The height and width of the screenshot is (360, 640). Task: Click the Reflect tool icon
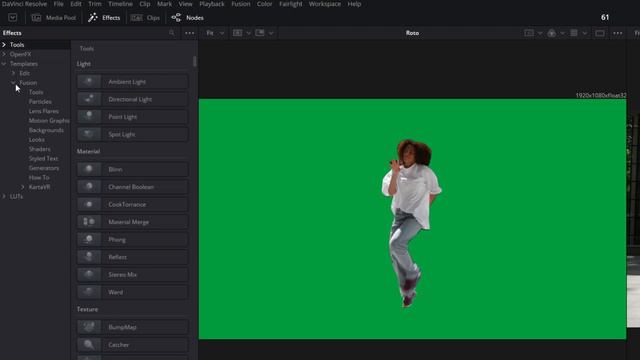pos(89,257)
